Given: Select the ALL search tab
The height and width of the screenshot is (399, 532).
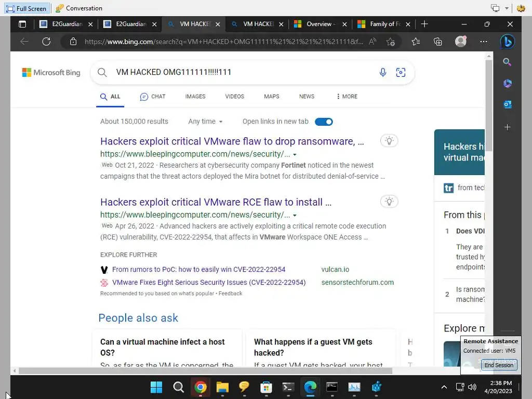Looking at the screenshot, I should (x=110, y=97).
